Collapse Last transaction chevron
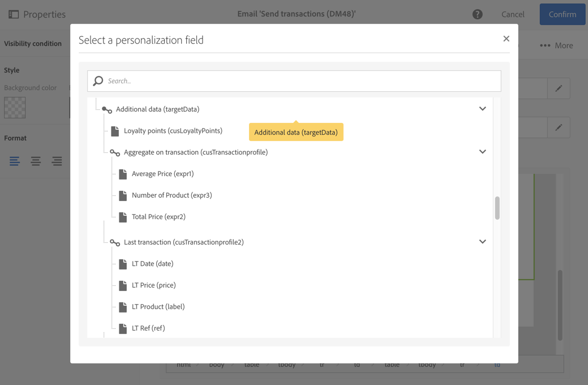This screenshot has width=588, height=385. tap(482, 242)
